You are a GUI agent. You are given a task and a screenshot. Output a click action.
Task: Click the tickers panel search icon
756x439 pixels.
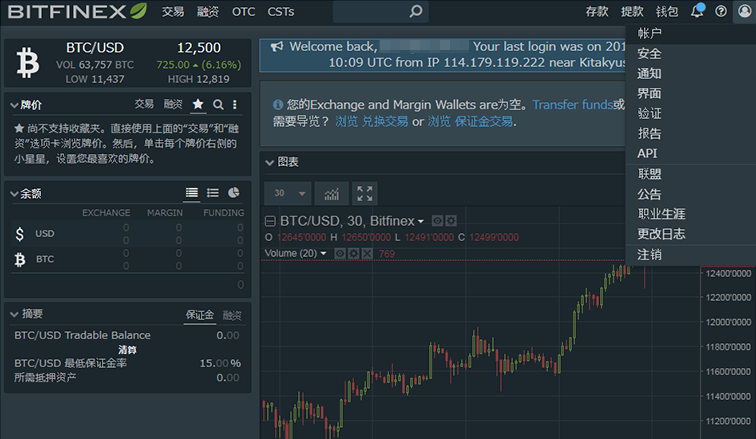coord(218,105)
